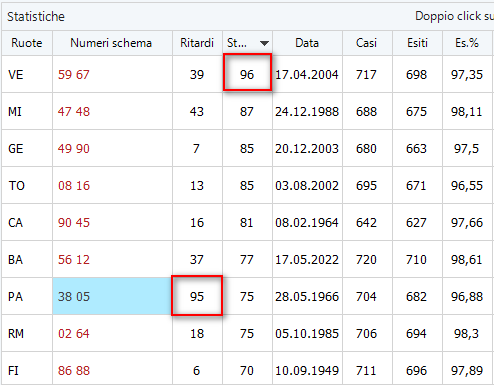Viewport: 494px width, 385px height.
Task: Click the Data column header
Action: click(307, 43)
